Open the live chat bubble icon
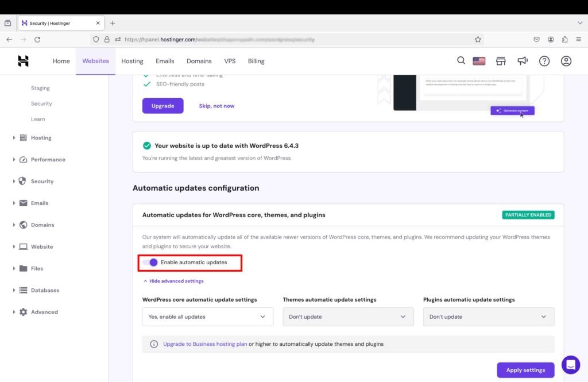Image resolution: width=588 pixels, height=382 pixels. (x=571, y=365)
